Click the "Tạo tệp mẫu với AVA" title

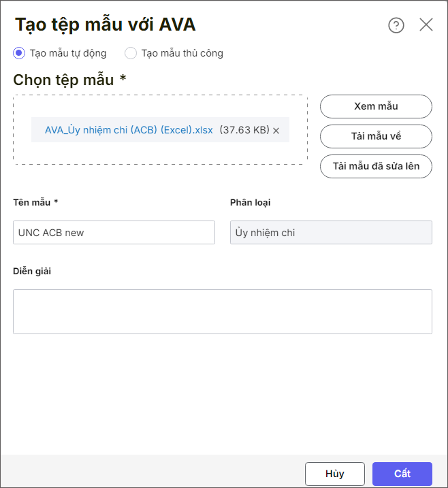[106, 25]
